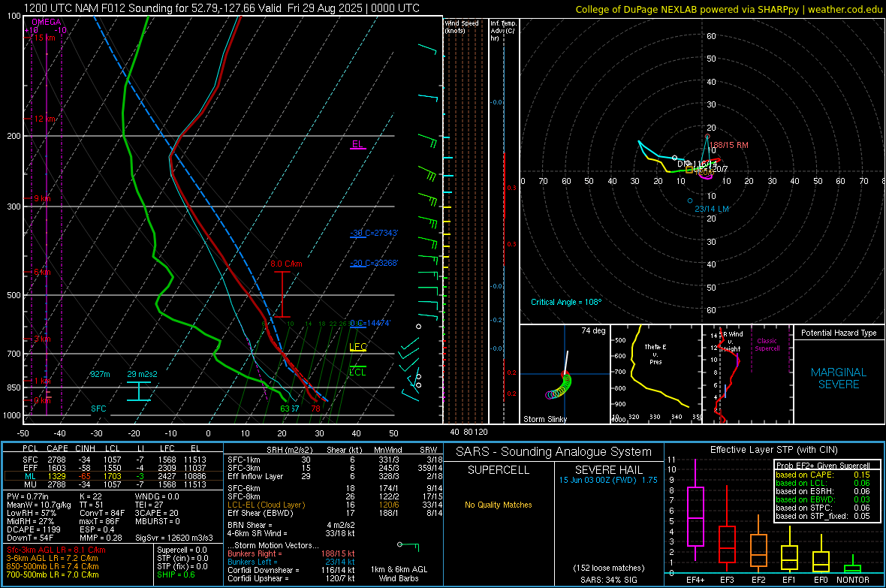Click the cyan "927m" label
The image size is (886, 588).
coord(100,374)
